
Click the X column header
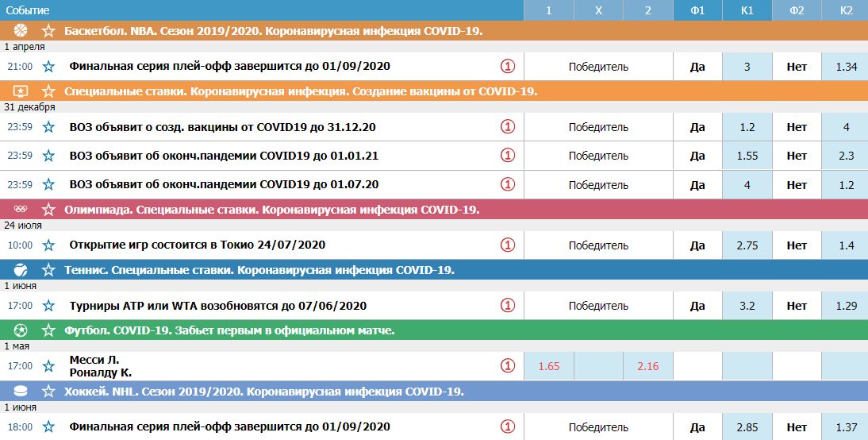pyautogui.click(x=598, y=10)
